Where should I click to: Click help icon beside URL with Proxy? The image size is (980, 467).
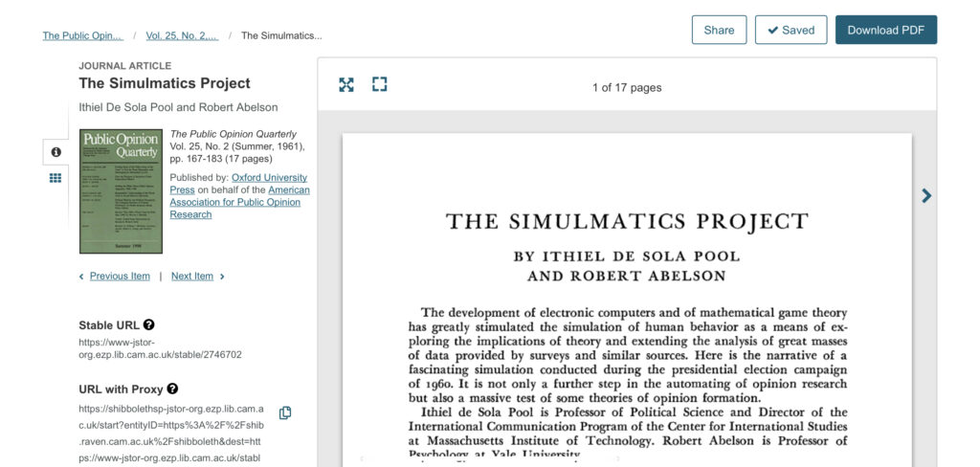(172, 389)
